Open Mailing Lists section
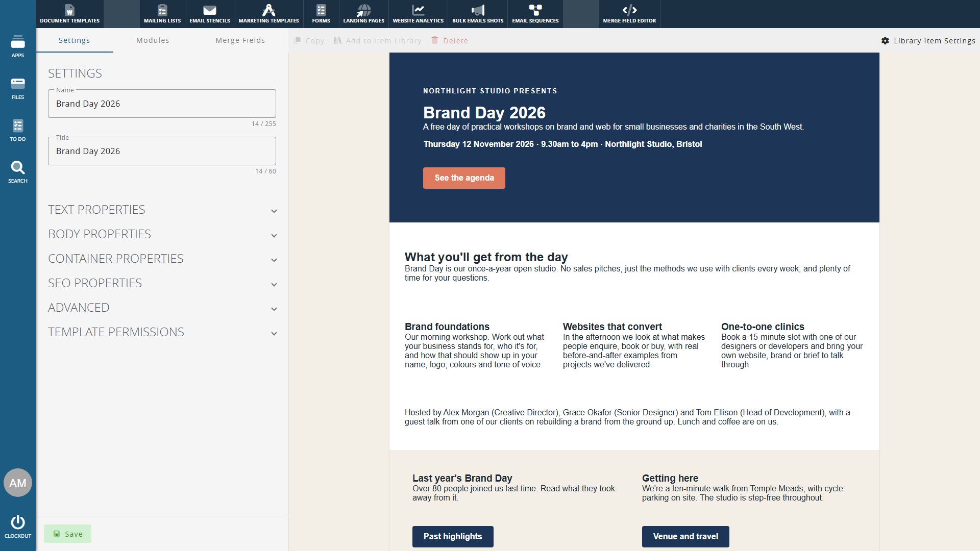This screenshot has width=980, height=551. [x=162, y=14]
